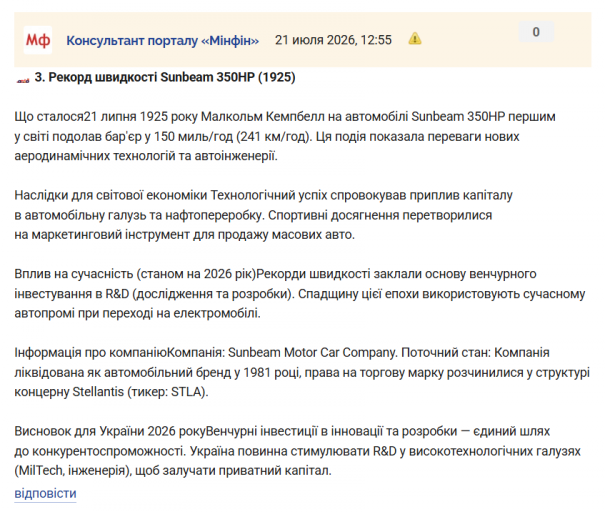Click the Висновок для України 2026 paragraph
Screen dimensions: 605x512
[297, 451]
